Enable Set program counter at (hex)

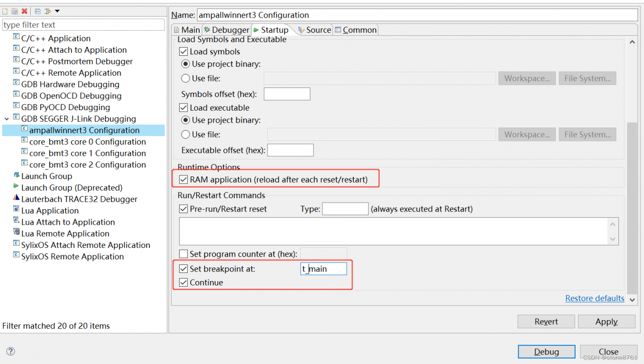[x=184, y=254]
